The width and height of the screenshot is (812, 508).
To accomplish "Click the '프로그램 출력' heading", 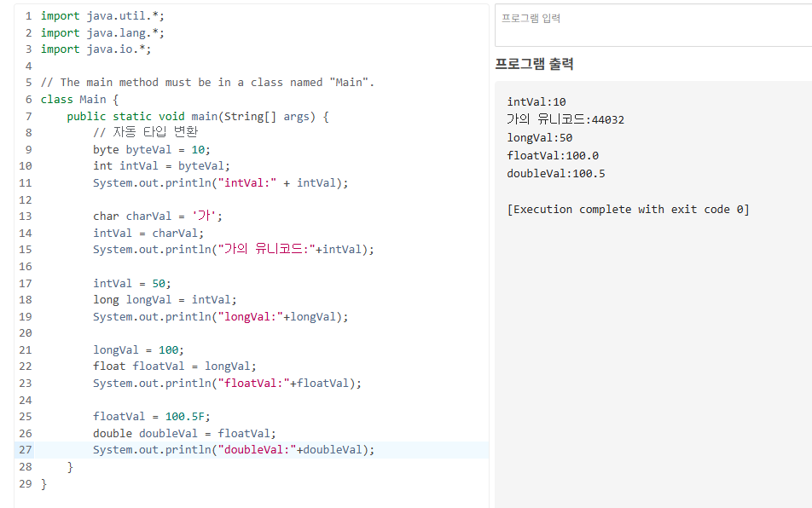I will point(535,64).
